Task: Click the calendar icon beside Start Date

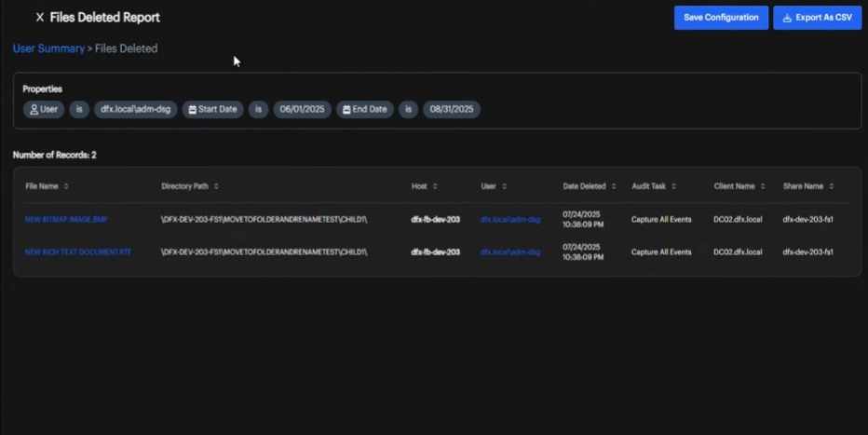Action: [x=192, y=110]
